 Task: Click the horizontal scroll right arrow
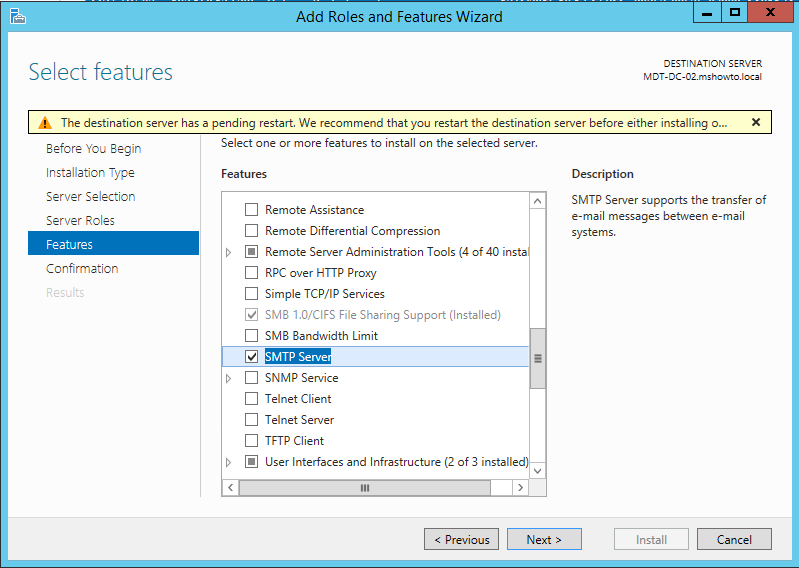tap(520, 488)
